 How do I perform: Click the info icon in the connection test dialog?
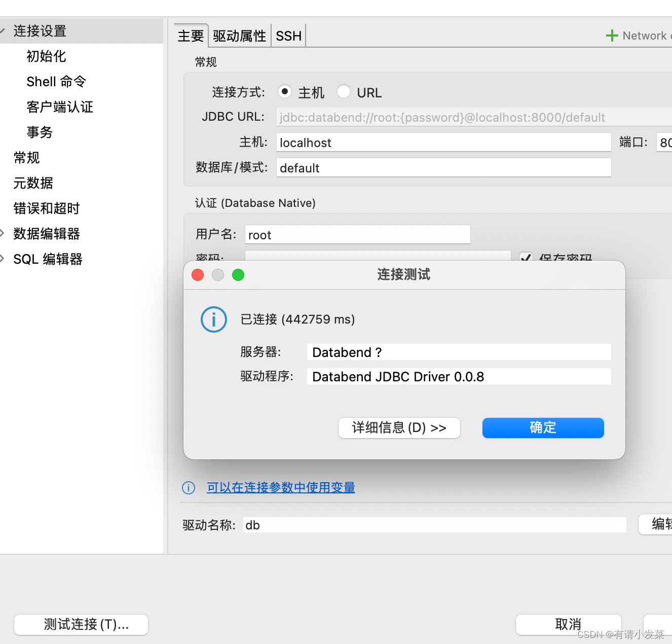(213, 319)
